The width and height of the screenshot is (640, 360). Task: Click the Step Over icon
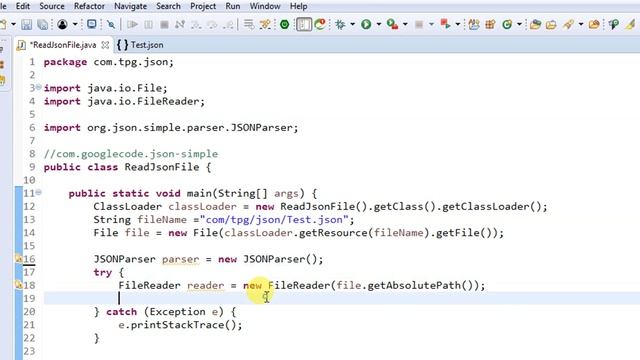coord(212,24)
